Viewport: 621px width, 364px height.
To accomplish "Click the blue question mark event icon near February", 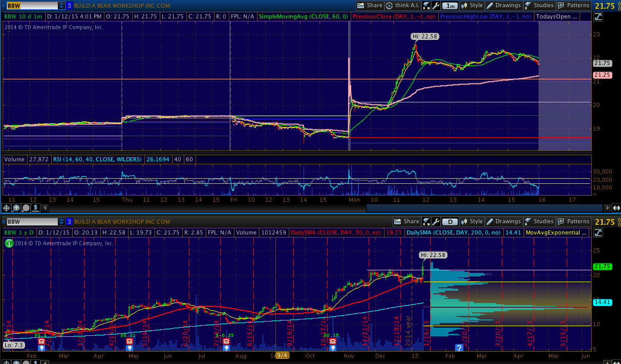I will pos(459,348).
